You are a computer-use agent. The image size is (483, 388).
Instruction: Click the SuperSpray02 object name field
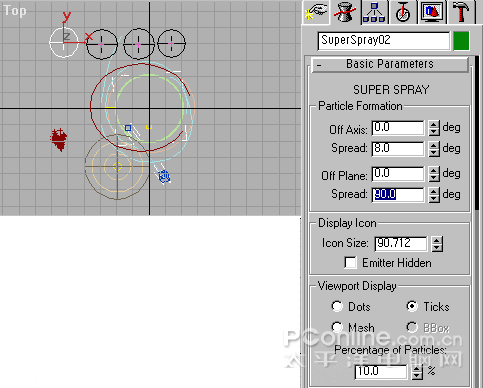(384, 41)
